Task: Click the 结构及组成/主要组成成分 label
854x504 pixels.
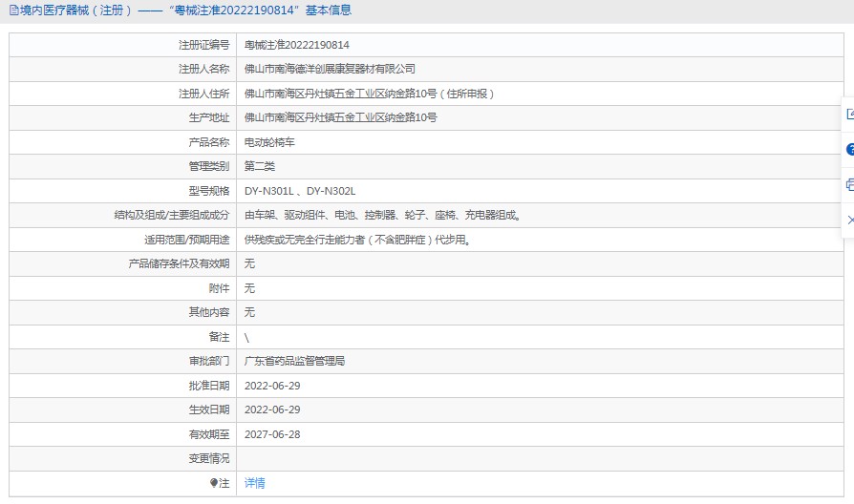Action: tap(172, 215)
